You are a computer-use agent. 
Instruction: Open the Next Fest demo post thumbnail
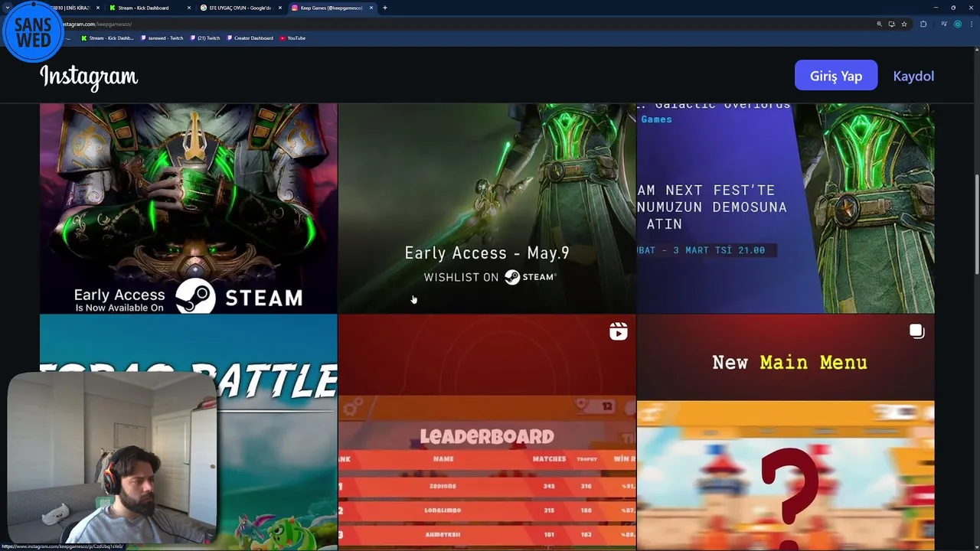pyautogui.click(x=786, y=208)
